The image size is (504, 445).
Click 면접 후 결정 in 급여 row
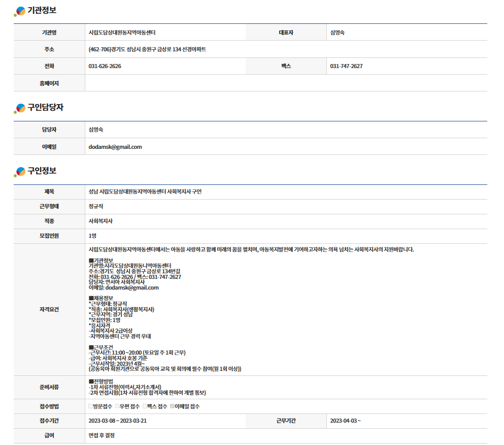[102, 435]
